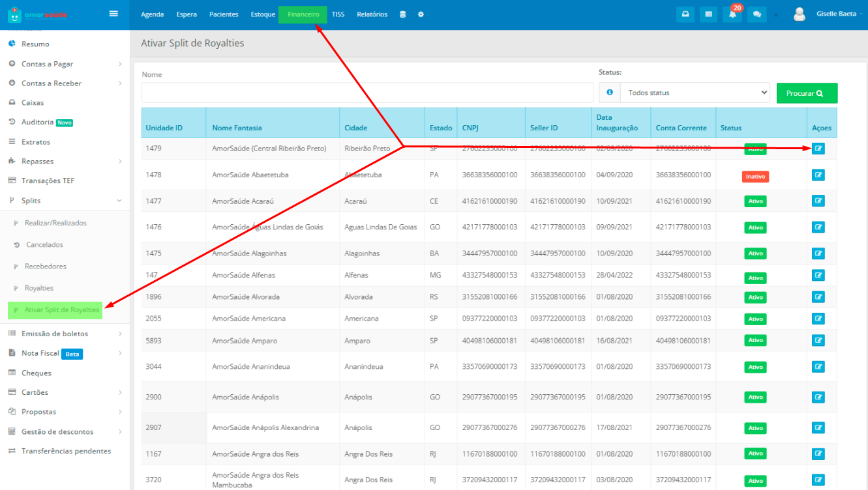Select Ativar Split de Royalties item

pos(55,310)
